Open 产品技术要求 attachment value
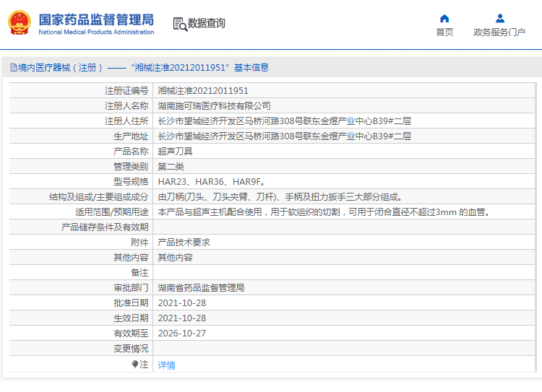542x392 pixels. point(184,243)
